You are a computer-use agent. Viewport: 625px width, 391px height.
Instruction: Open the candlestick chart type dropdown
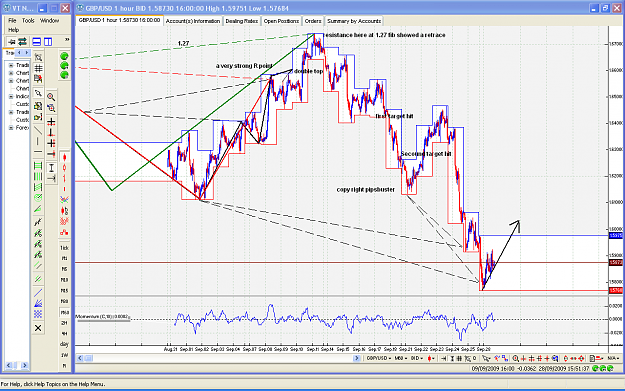[x=431, y=358]
